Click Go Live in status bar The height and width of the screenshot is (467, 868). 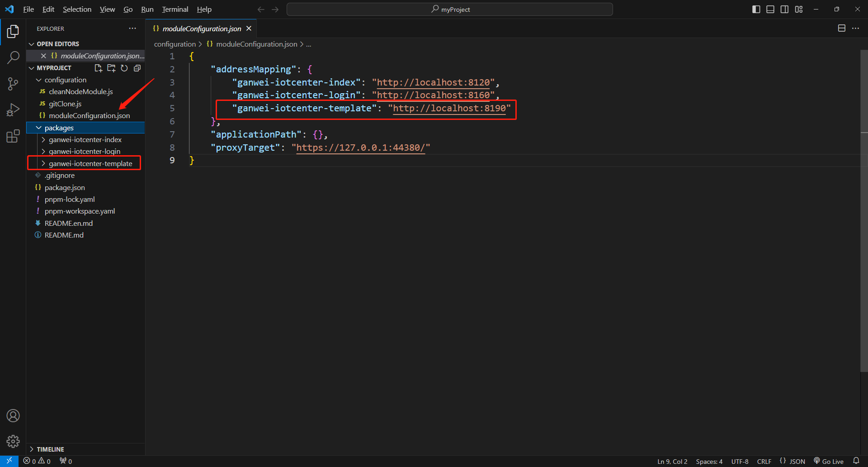(x=829, y=461)
